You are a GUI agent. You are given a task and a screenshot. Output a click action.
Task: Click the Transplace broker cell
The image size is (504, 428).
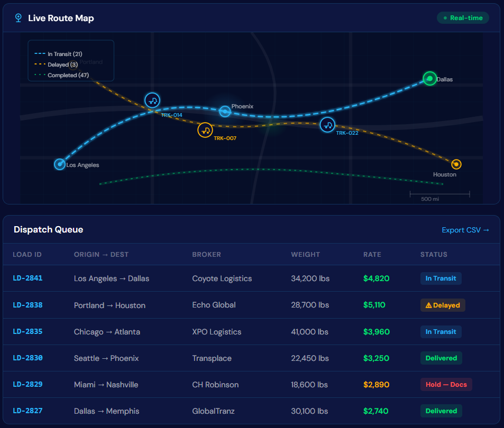pos(212,358)
